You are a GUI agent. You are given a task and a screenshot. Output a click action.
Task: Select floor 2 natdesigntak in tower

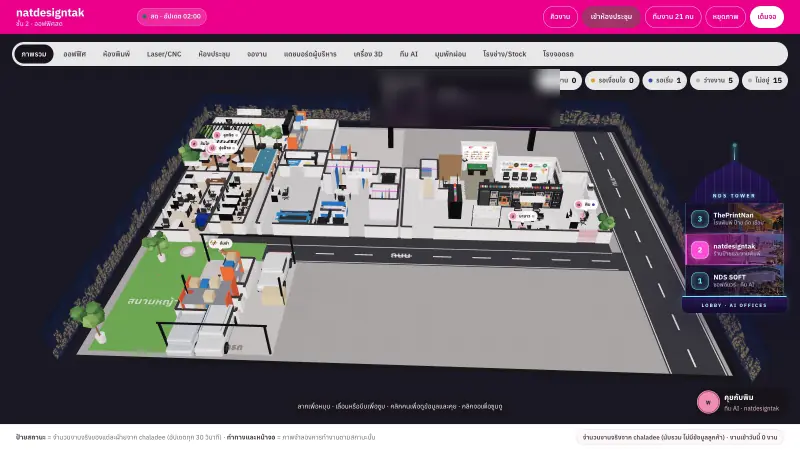coord(734,249)
